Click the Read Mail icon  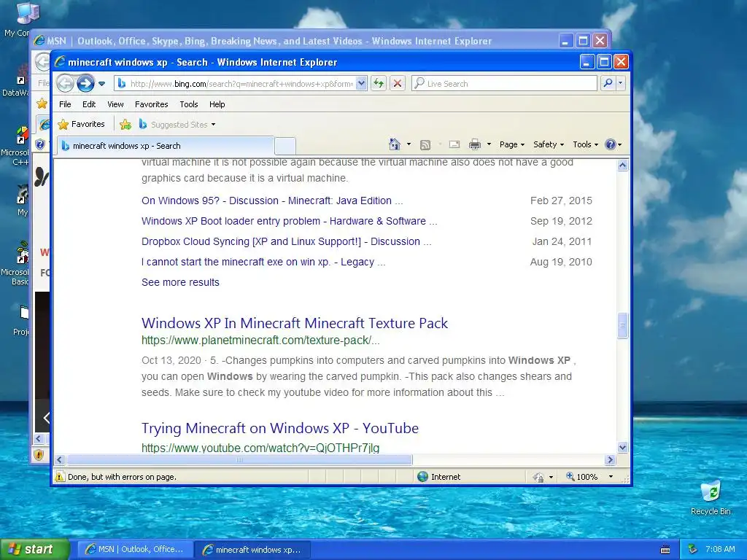[454, 144]
